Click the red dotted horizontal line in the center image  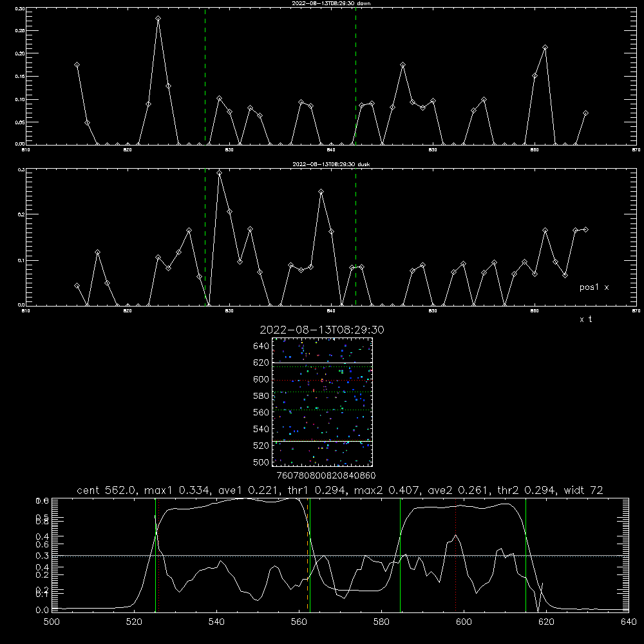coord(322,381)
